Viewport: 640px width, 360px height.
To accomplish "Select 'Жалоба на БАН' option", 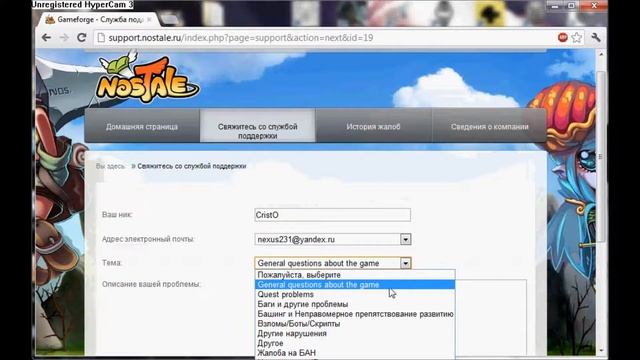I will (x=355, y=353).
